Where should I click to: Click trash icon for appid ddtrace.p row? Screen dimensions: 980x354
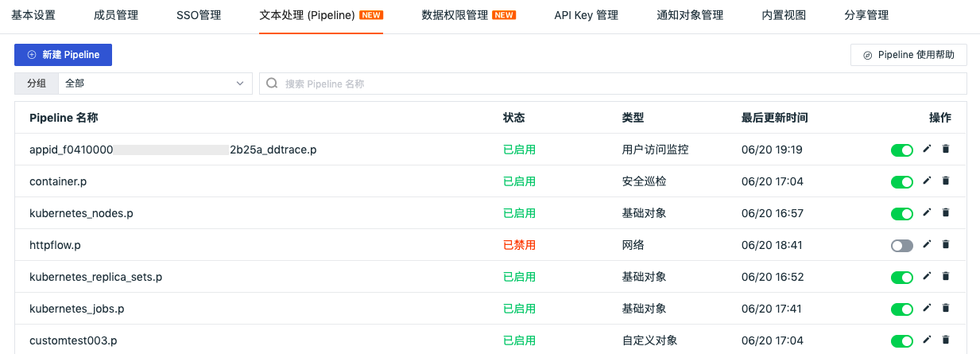point(945,149)
